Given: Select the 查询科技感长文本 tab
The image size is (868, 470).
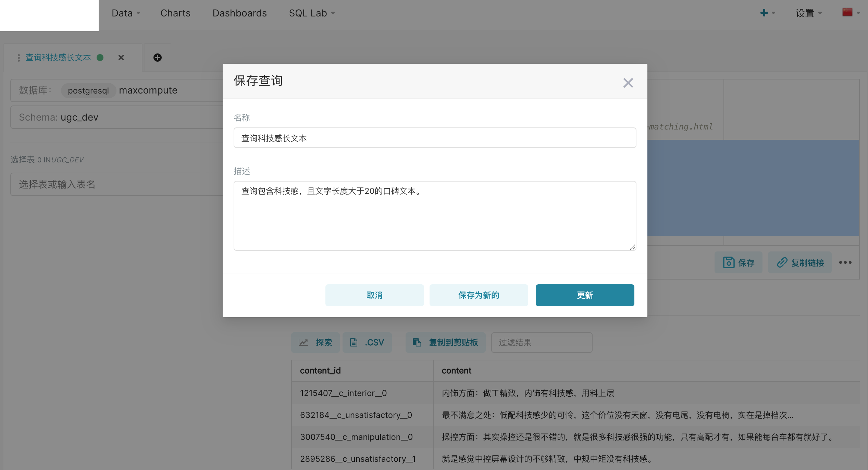Looking at the screenshot, I should 58,58.
